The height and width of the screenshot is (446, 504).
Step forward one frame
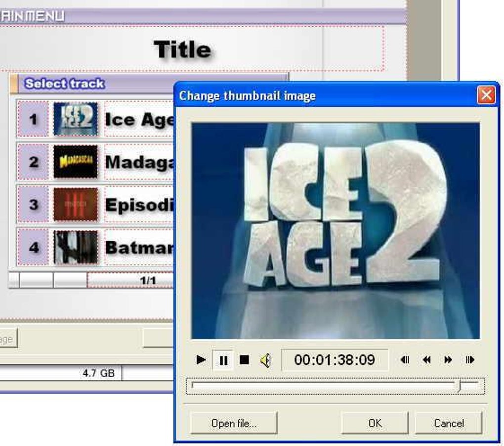469,360
